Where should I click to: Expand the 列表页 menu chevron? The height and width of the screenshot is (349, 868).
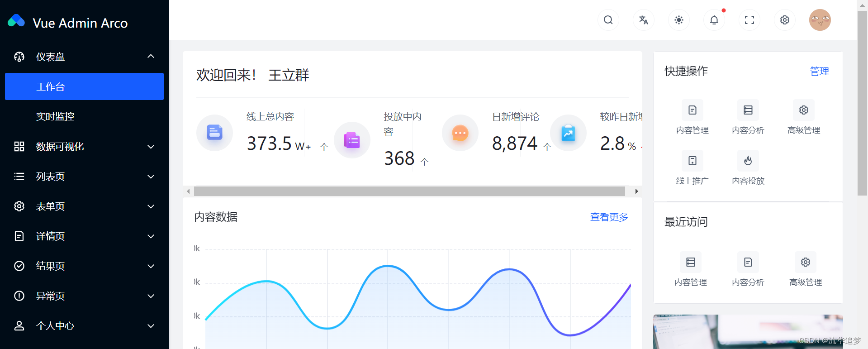coord(151,177)
